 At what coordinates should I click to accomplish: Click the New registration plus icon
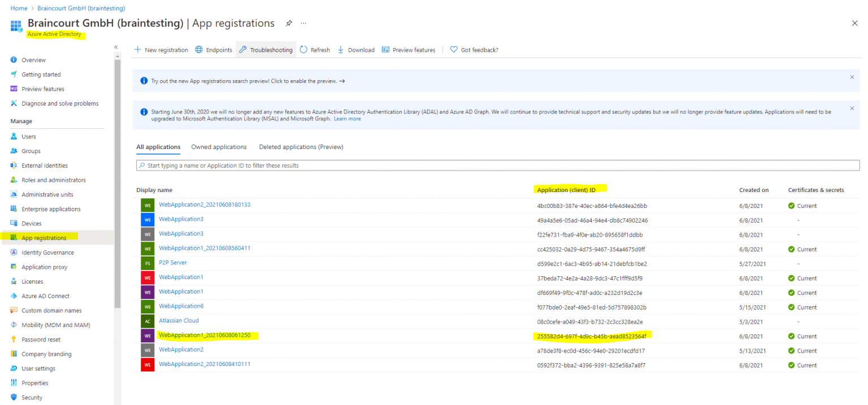click(x=137, y=50)
